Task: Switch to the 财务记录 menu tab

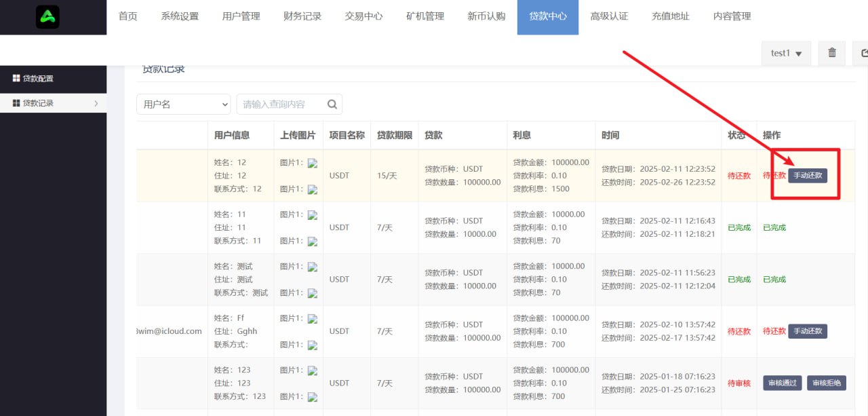Action: 302,16
